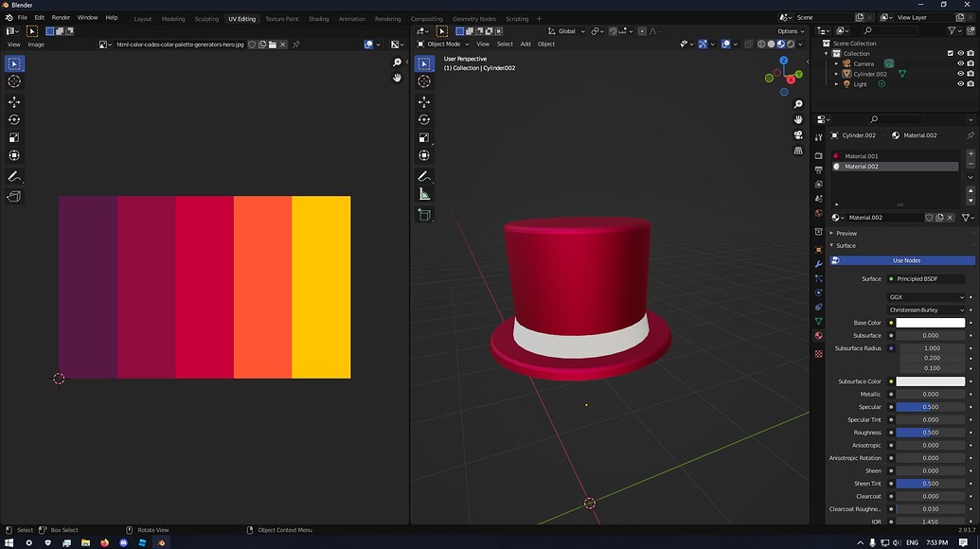
Task: Open the Output properties tab
Action: (819, 169)
